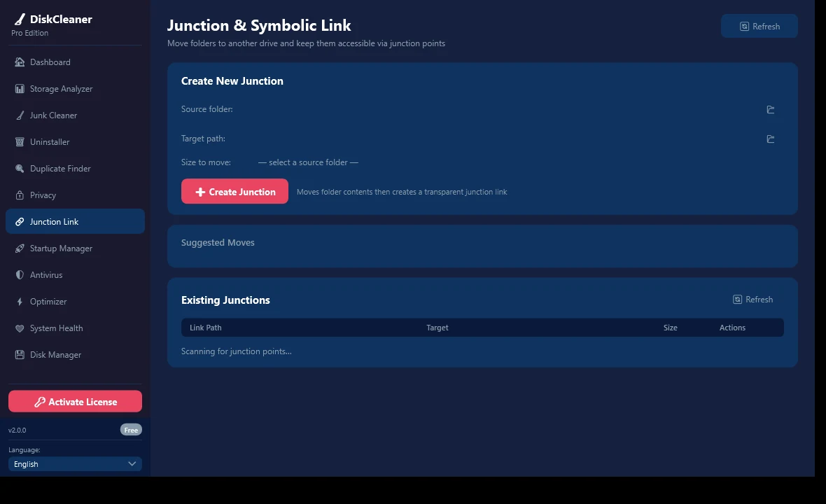This screenshot has height=504, width=826.
Task: Click the Privacy padlock icon
Action: pos(20,195)
